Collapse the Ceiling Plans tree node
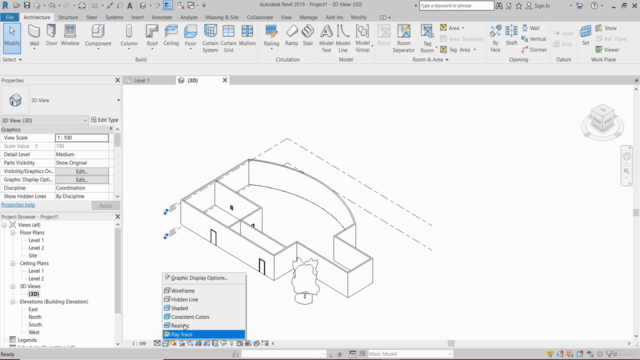640x360 pixels. point(13,263)
